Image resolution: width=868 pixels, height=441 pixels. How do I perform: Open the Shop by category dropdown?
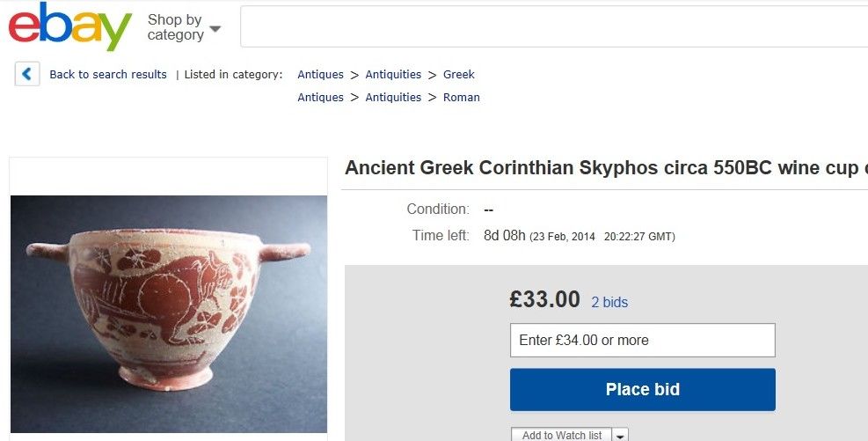[183, 27]
